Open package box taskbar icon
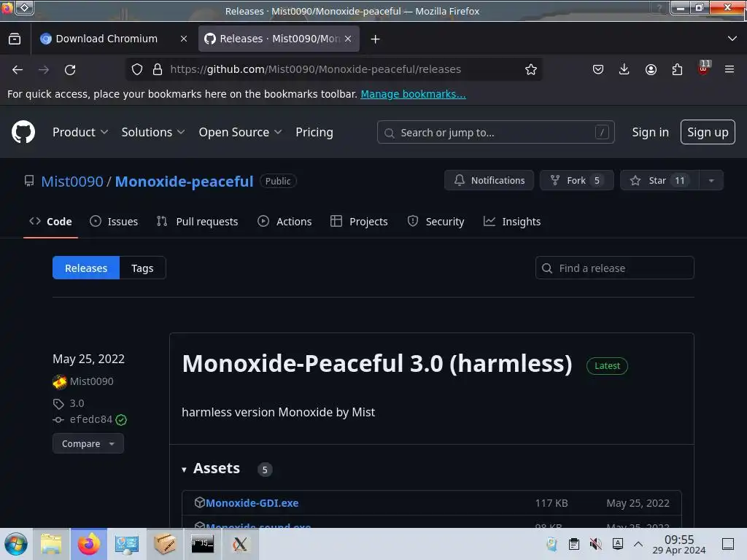The image size is (747, 560). [x=165, y=544]
